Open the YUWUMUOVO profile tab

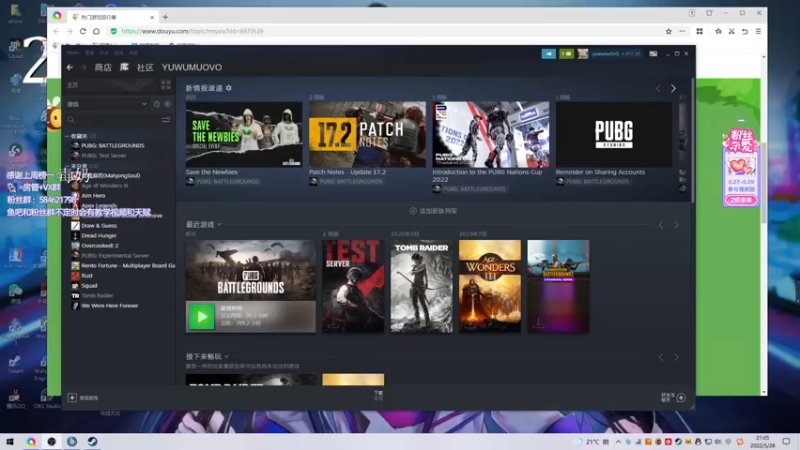[x=192, y=67]
